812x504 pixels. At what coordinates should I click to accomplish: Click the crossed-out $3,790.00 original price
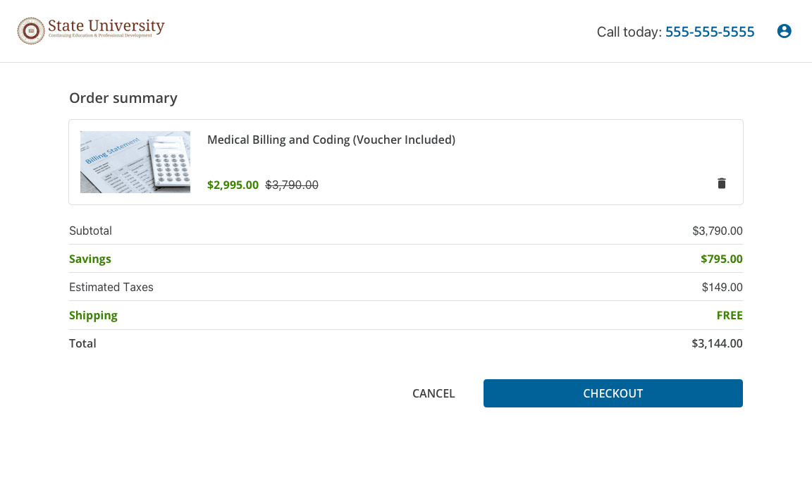292,185
